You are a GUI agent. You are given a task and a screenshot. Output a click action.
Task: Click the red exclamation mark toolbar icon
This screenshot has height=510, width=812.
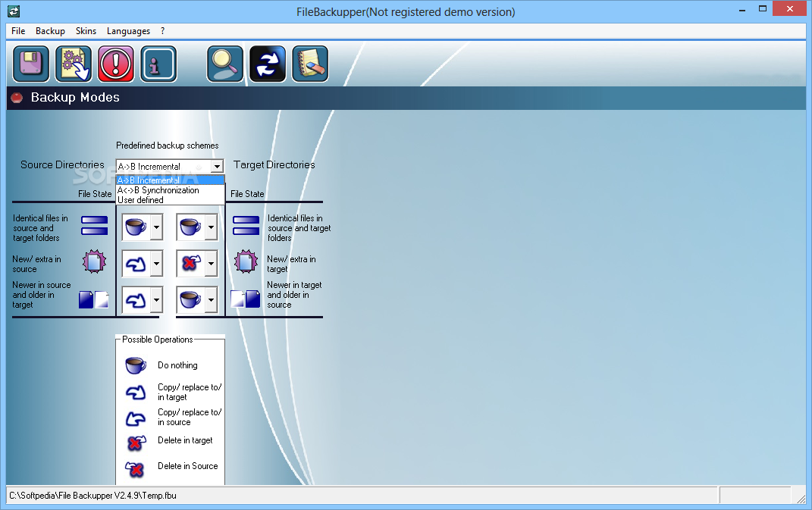(116, 64)
